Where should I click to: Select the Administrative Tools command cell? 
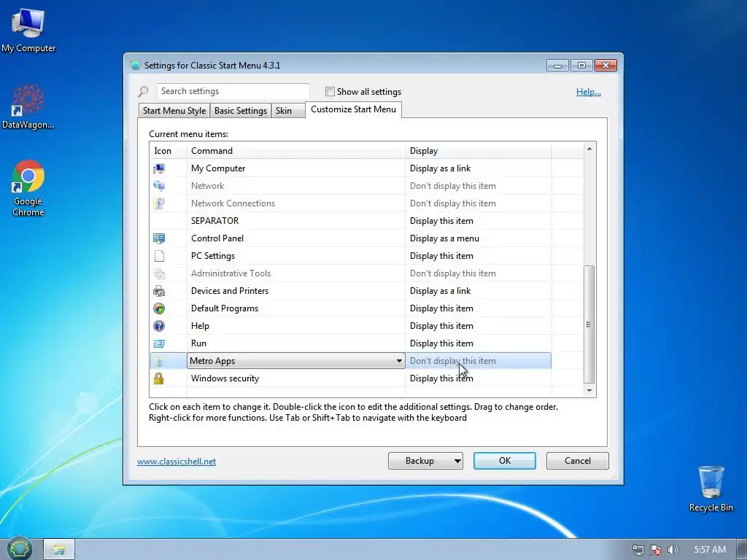click(296, 273)
